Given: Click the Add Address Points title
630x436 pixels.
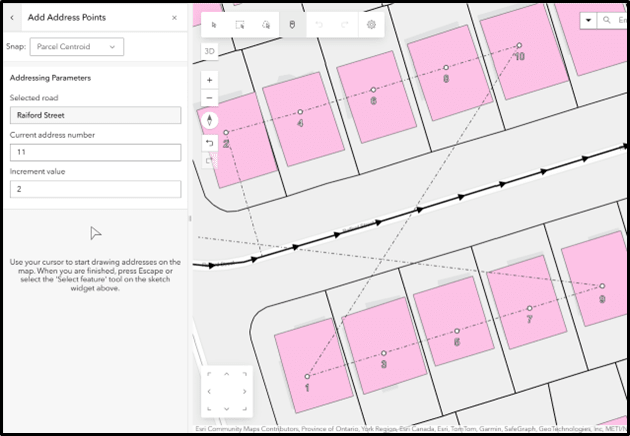Looking at the screenshot, I should (x=67, y=17).
